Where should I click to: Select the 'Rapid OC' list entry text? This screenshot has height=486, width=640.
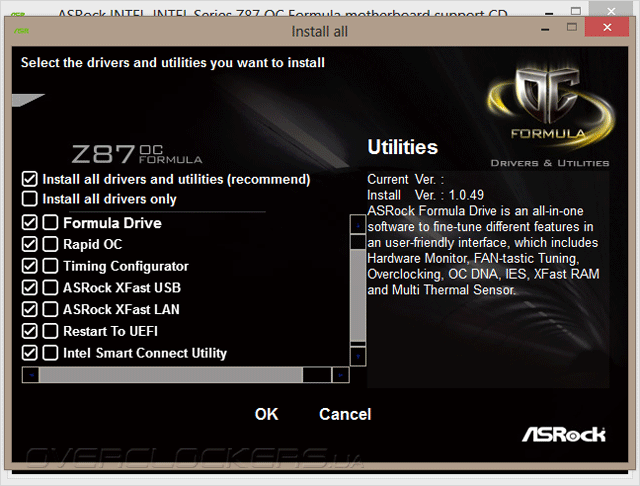[x=93, y=244]
